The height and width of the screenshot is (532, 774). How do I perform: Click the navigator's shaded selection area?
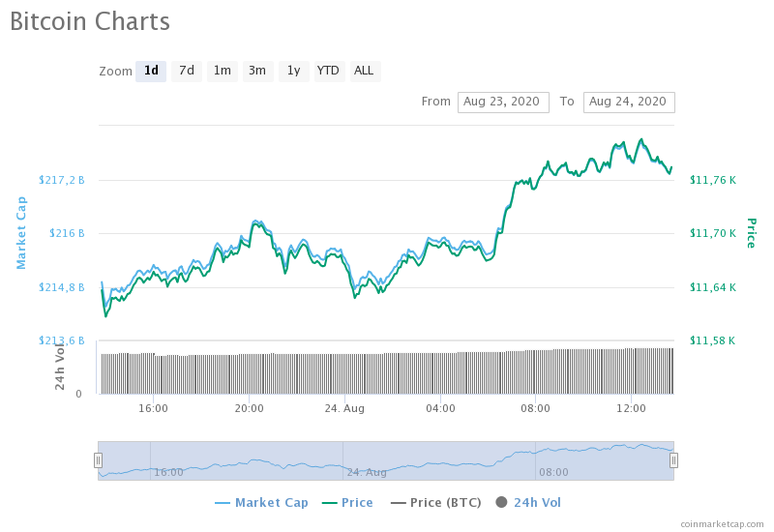click(386, 460)
